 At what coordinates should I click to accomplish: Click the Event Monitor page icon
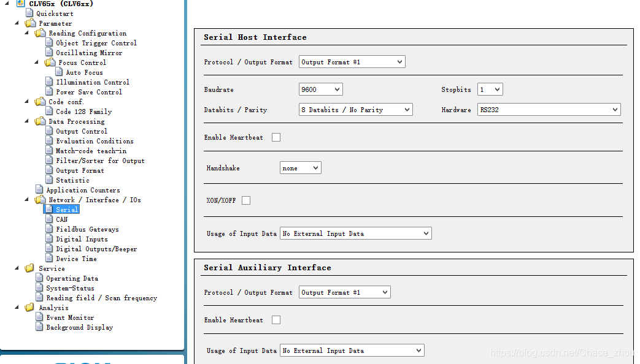click(x=39, y=317)
